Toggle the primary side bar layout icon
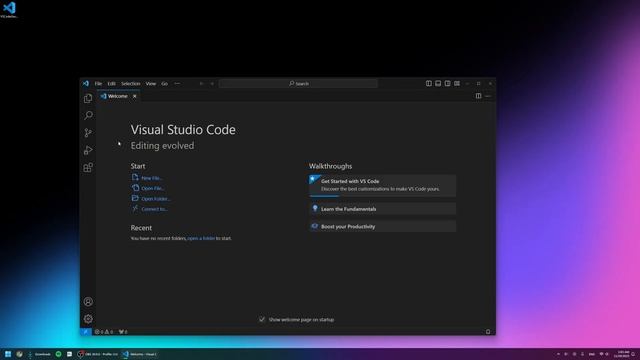The width and height of the screenshot is (640, 360). 429,83
